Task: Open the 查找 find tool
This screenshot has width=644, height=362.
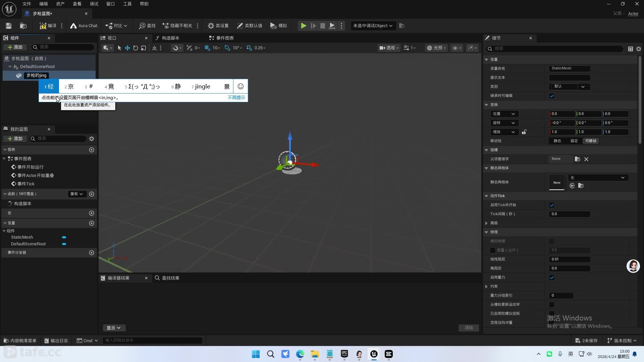Action: [x=147, y=26]
